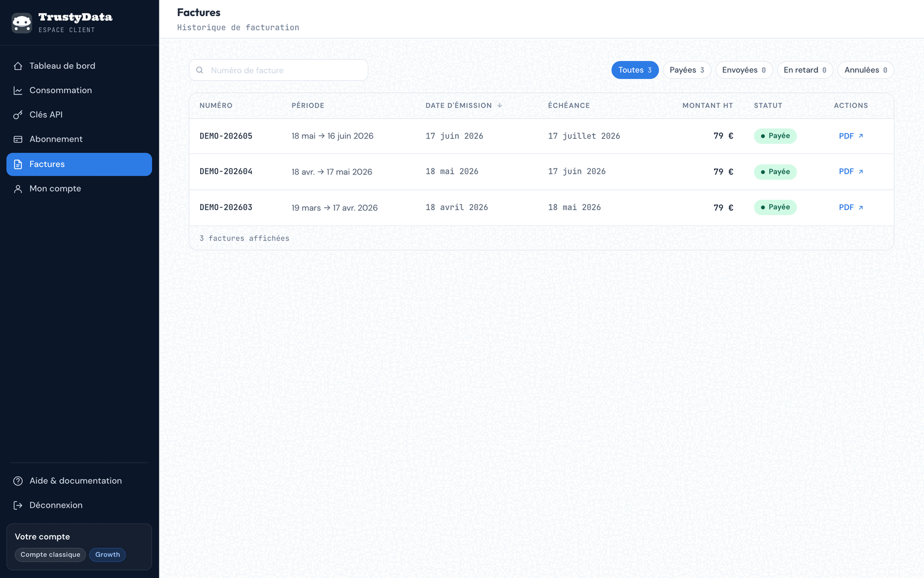
Task: Click the Historique de facturation subtitle
Action: click(x=238, y=28)
